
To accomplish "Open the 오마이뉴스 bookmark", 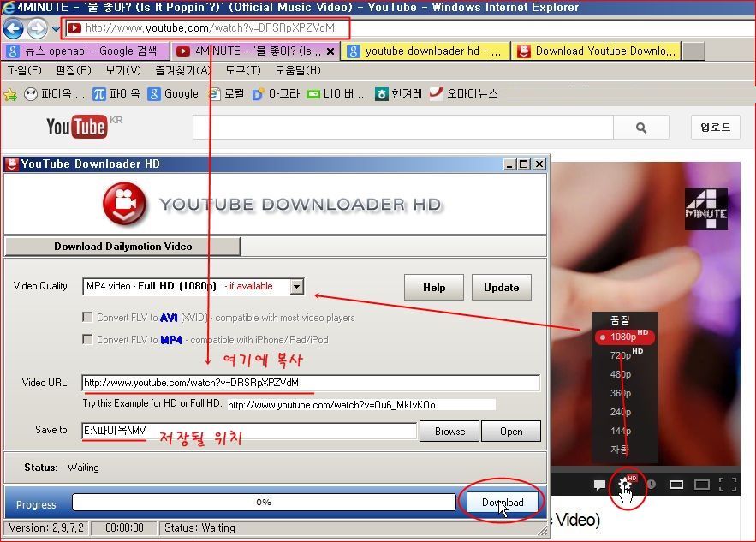I will click(x=463, y=94).
